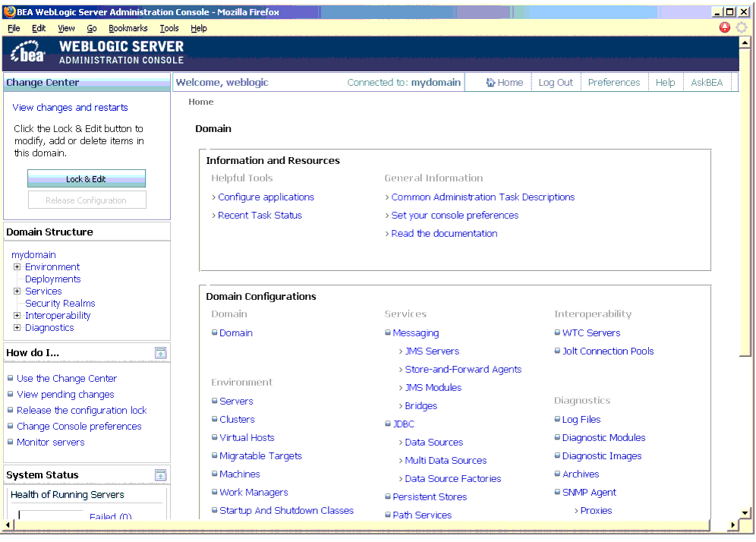Screen dimensions: 756x542
Task: Click the BEA logo in the banner
Action: [28, 52]
